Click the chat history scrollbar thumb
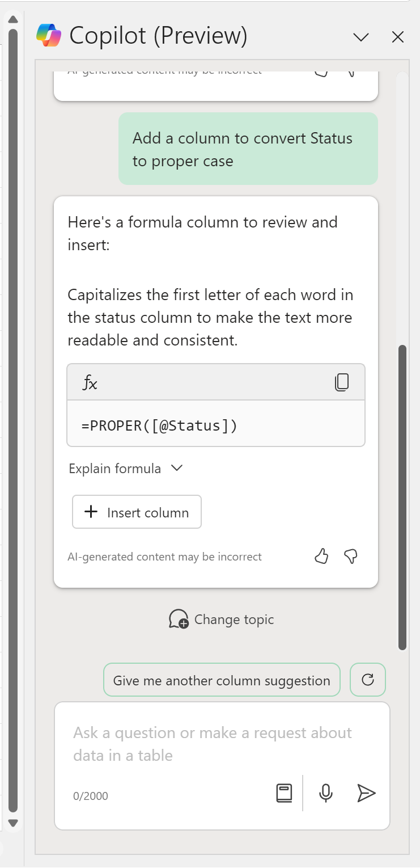 click(402, 496)
